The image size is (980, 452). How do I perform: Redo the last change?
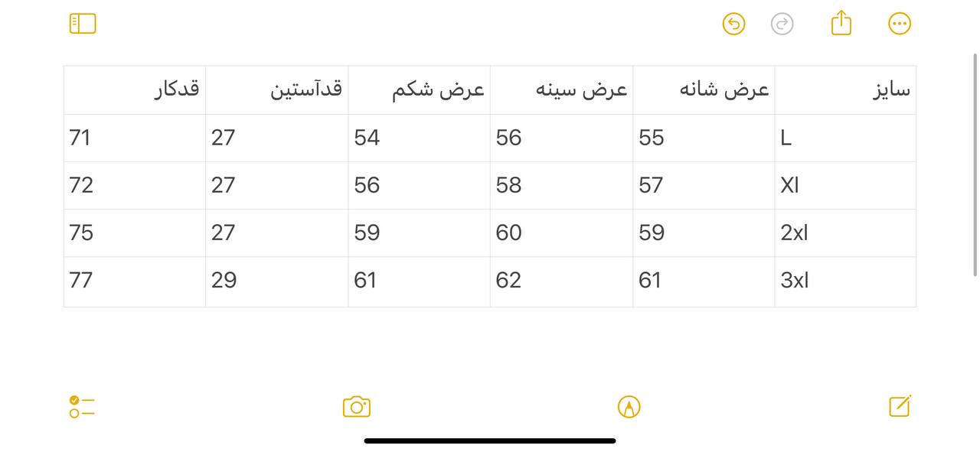[782, 24]
